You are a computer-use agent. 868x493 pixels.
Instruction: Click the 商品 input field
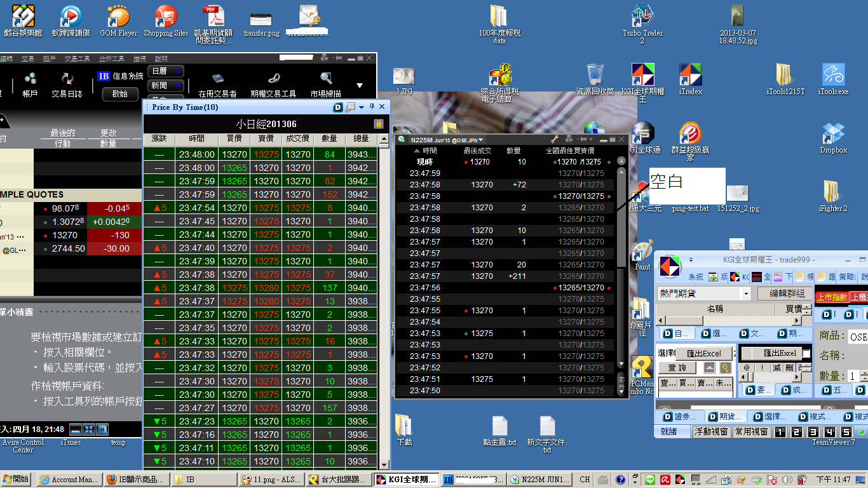click(857, 337)
